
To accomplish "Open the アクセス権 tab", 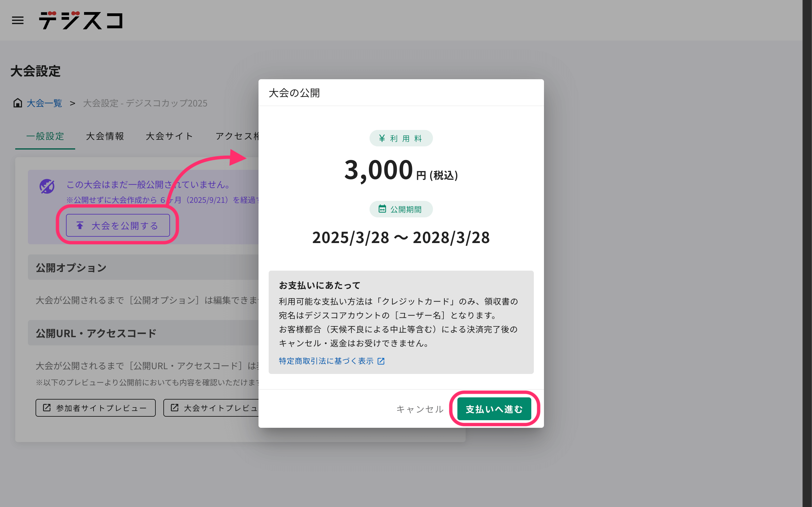I will [237, 136].
